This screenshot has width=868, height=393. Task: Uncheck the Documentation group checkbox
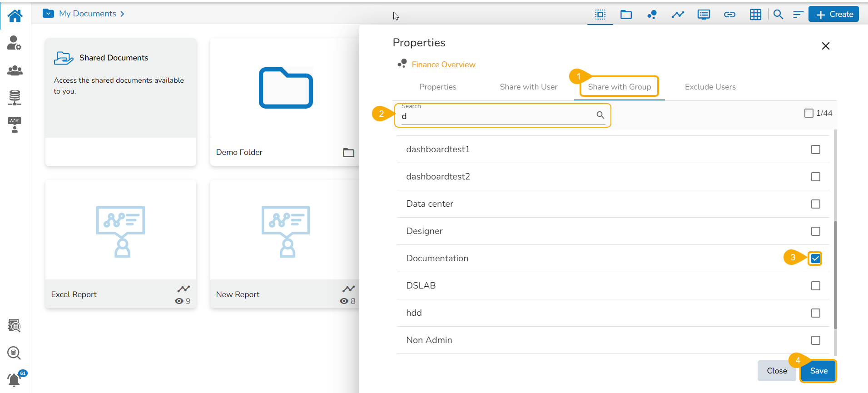click(815, 259)
